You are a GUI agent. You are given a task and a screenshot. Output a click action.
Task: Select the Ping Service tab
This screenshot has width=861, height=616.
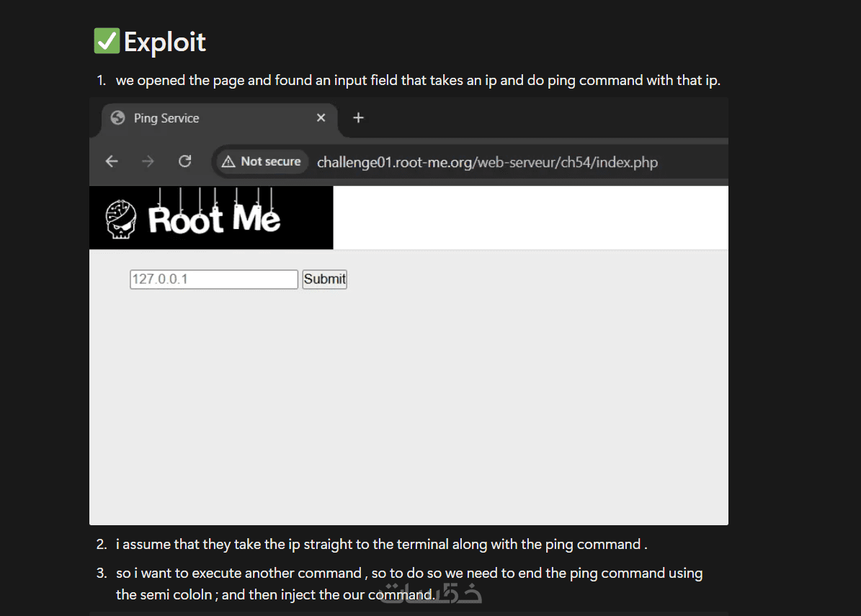pyautogui.click(x=166, y=118)
